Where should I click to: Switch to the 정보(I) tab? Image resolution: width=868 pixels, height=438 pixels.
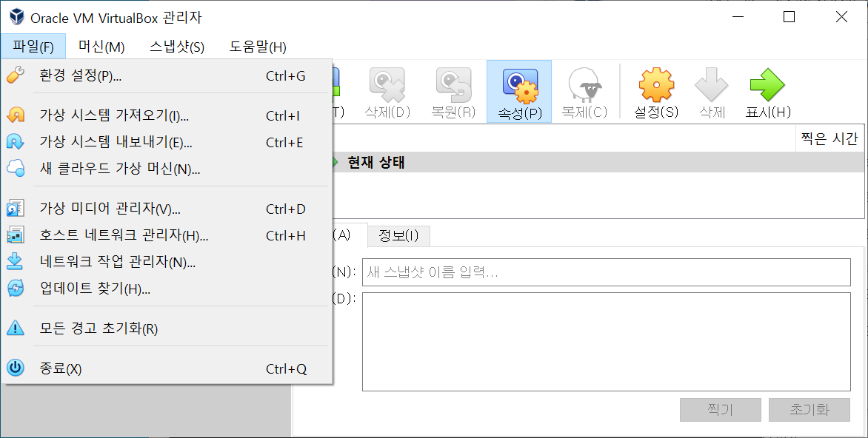click(398, 235)
